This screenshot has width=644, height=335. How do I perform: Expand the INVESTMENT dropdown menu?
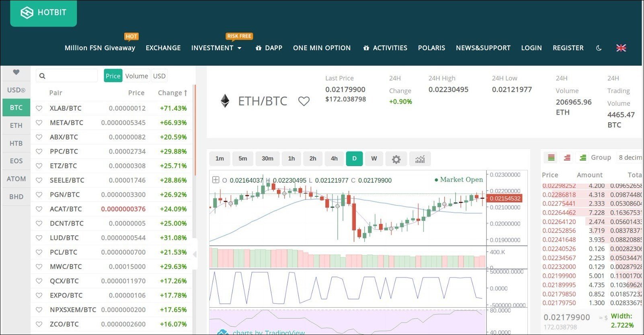coord(216,48)
